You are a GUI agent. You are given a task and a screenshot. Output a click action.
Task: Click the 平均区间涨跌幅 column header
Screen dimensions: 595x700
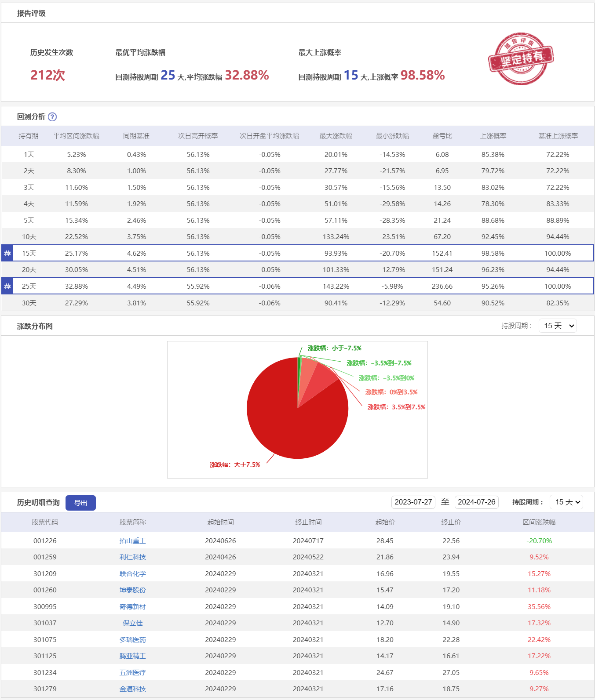76,136
